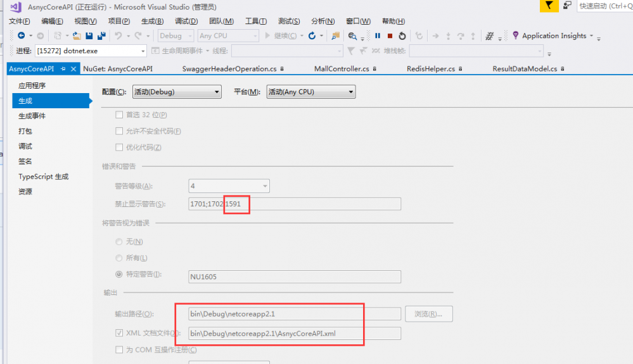This screenshot has width=633, height=364.
Task: Pin the AsnycCoreAPI properties tab
Action: [63, 69]
